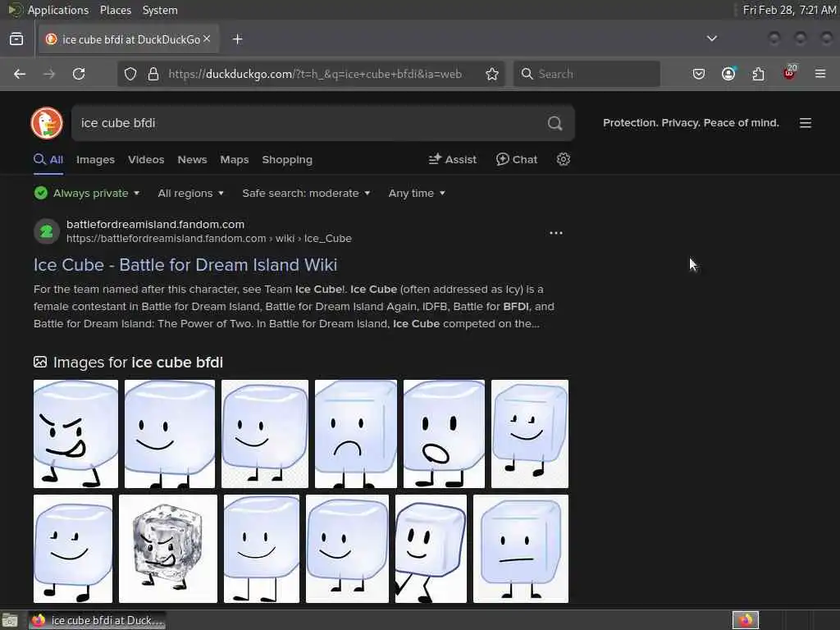Click the DuckDuckGo logo
Image resolution: width=840 pixels, height=630 pixels.
click(x=47, y=123)
